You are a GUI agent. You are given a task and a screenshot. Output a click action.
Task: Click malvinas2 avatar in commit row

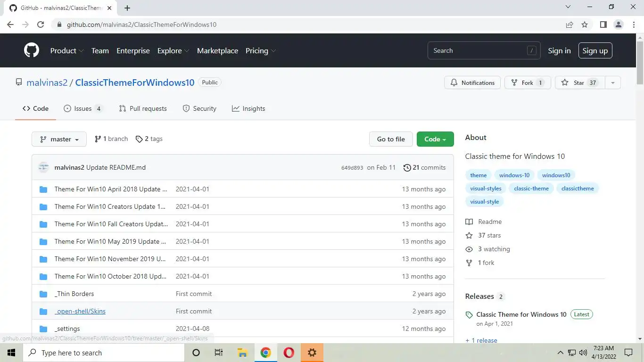[x=44, y=167]
